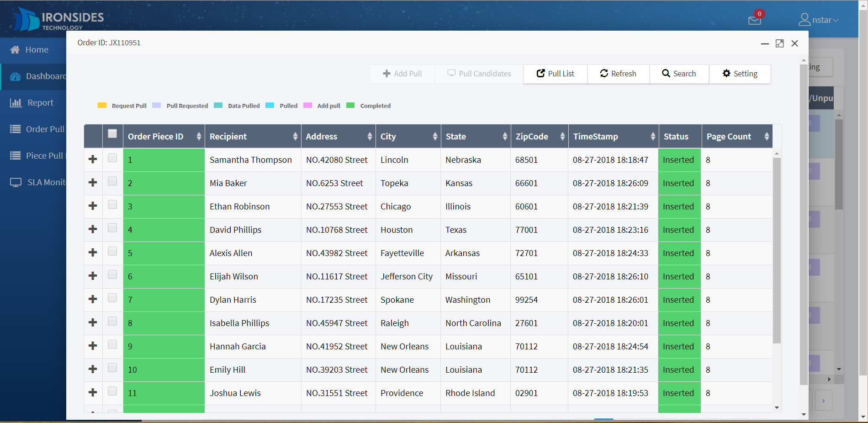Screen dimensions: 868x423
Task: Expand row details for Mia Baker
Action: tap(93, 183)
